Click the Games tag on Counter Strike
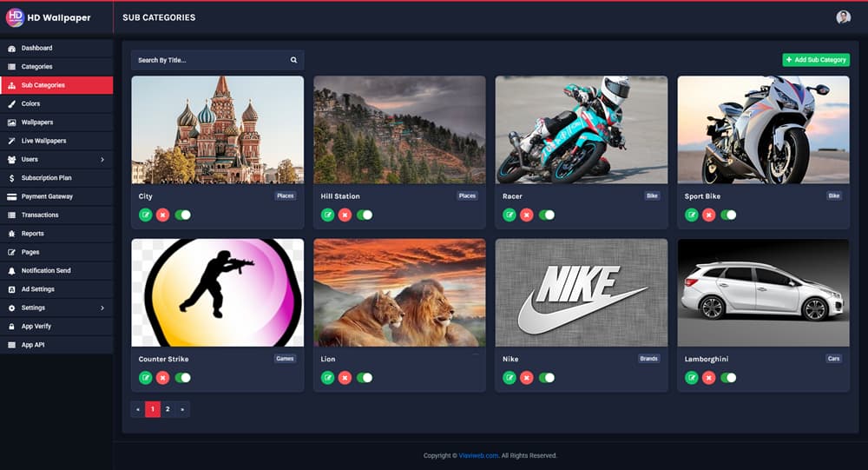This screenshot has height=470, width=868. tap(285, 359)
